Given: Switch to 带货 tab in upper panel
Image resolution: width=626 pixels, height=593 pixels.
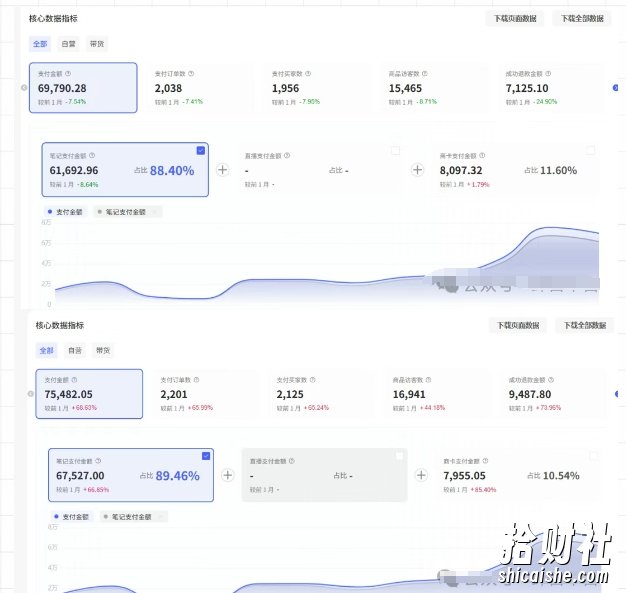Looking at the screenshot, I should coord(97,44).
